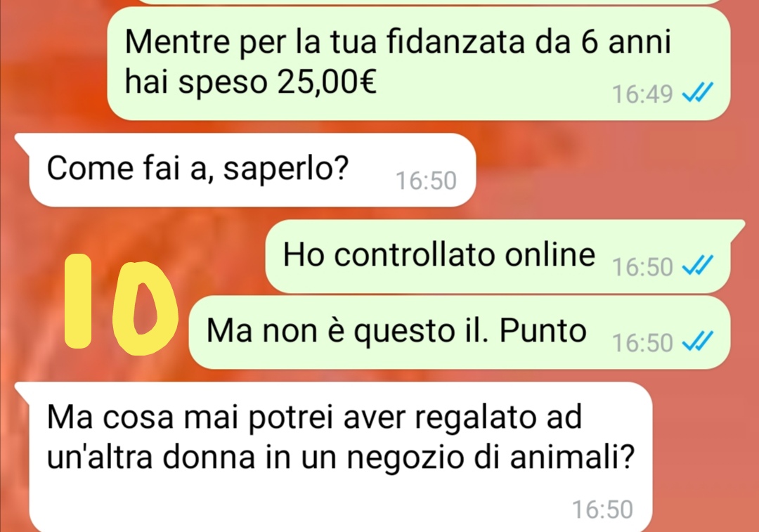
Task: Tap double-check icon on 'Ma non è questo il. Punto'
Action: click(697, 342)
